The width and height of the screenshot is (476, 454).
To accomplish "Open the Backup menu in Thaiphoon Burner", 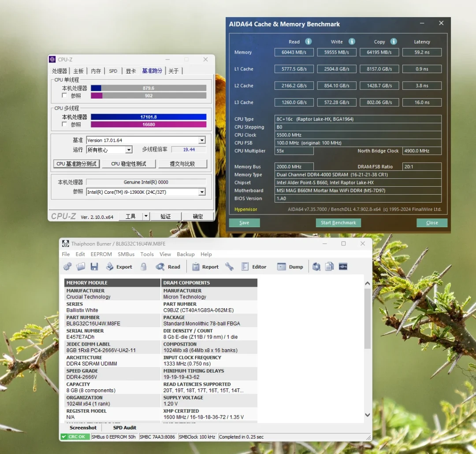I will coord(186,254).
